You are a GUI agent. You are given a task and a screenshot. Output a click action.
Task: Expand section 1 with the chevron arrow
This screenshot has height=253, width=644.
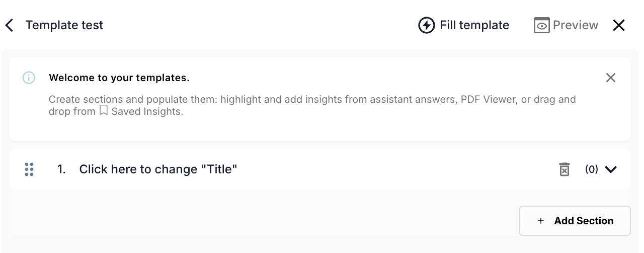(x=611, y=169)
